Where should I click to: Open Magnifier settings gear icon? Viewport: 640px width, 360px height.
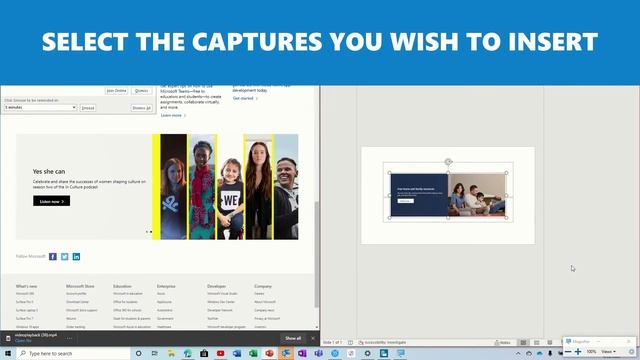click(x=631, y=351)
